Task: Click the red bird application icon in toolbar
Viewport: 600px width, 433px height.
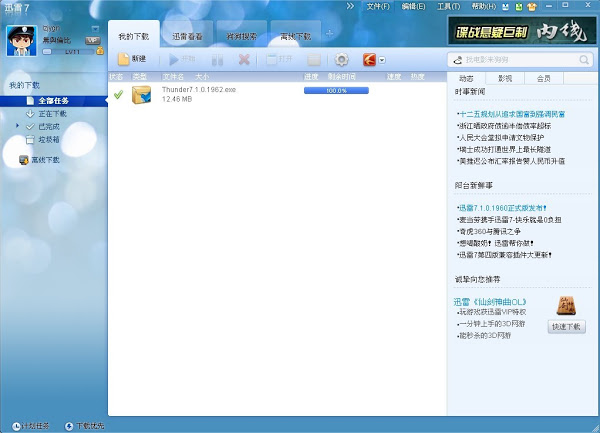Action: pyautogui.click(x=369, y=59)
